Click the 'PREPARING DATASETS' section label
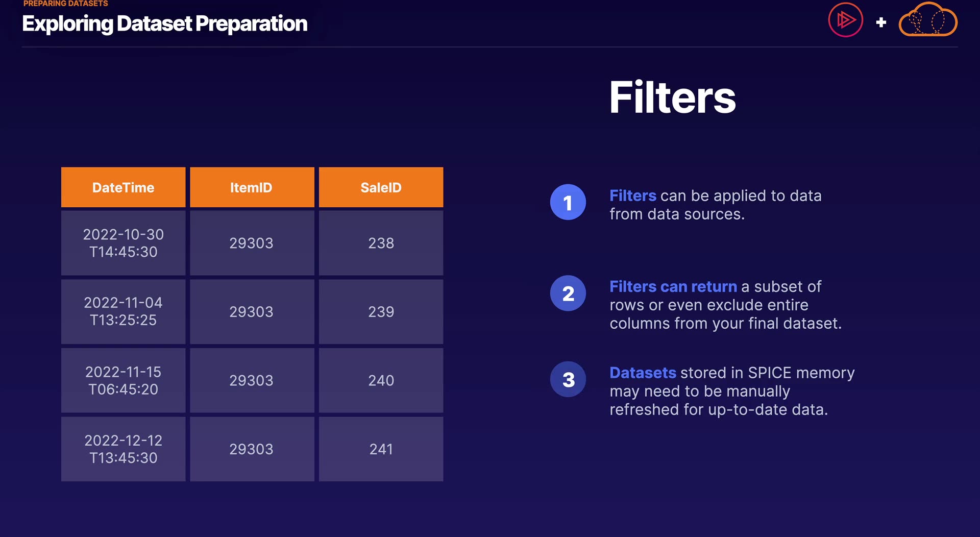Screen dimensions: 980x537 [65, 4]
